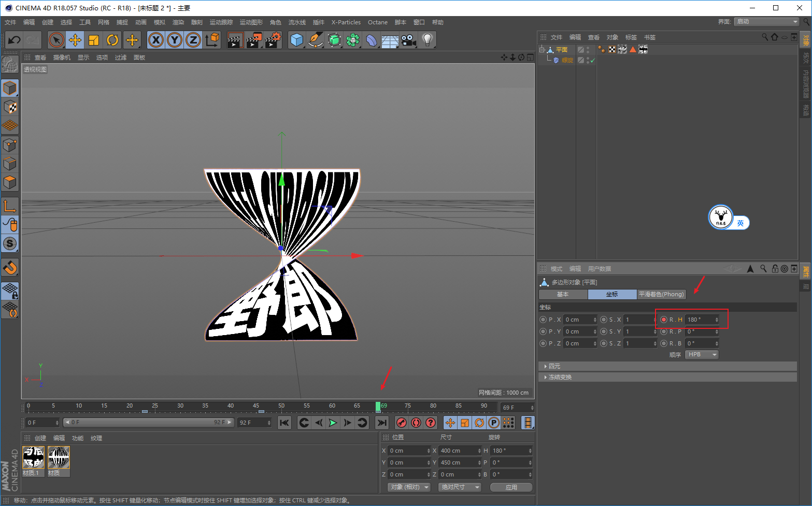Go to end of animation
812x506 pixels.
382,423
